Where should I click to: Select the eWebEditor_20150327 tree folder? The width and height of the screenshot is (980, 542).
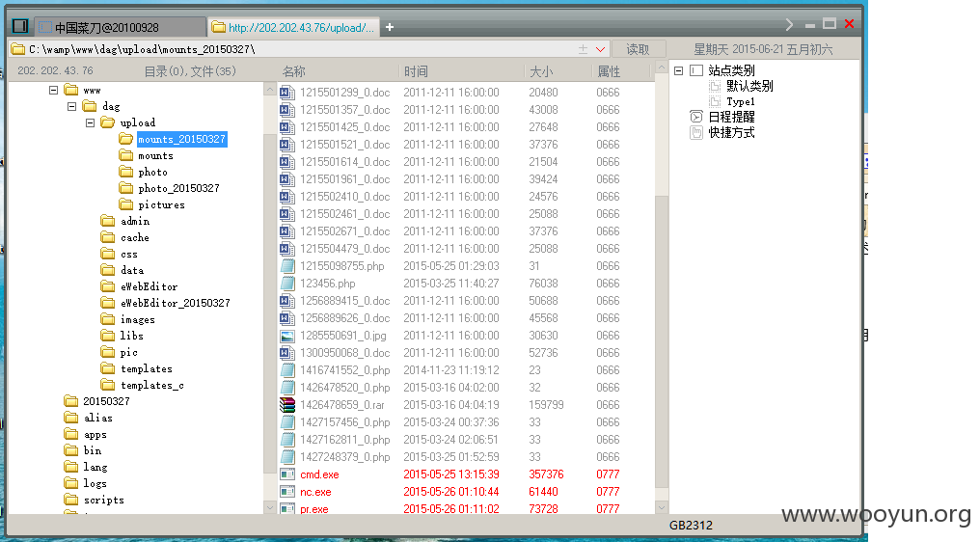tap(175, 303)
